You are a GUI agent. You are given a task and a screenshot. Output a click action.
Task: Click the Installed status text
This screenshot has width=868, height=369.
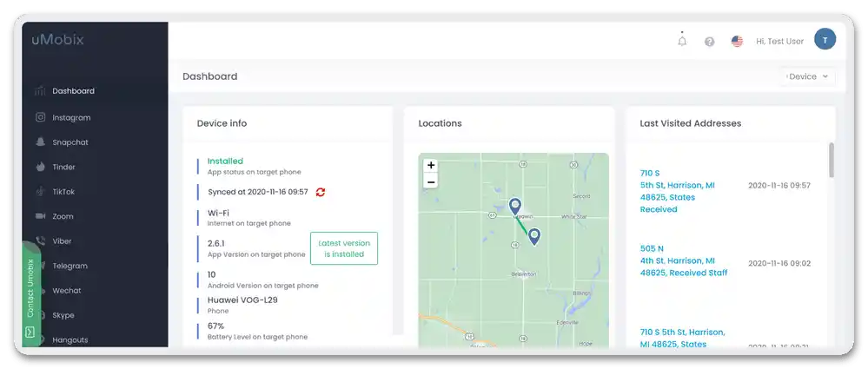click(225, 161)
